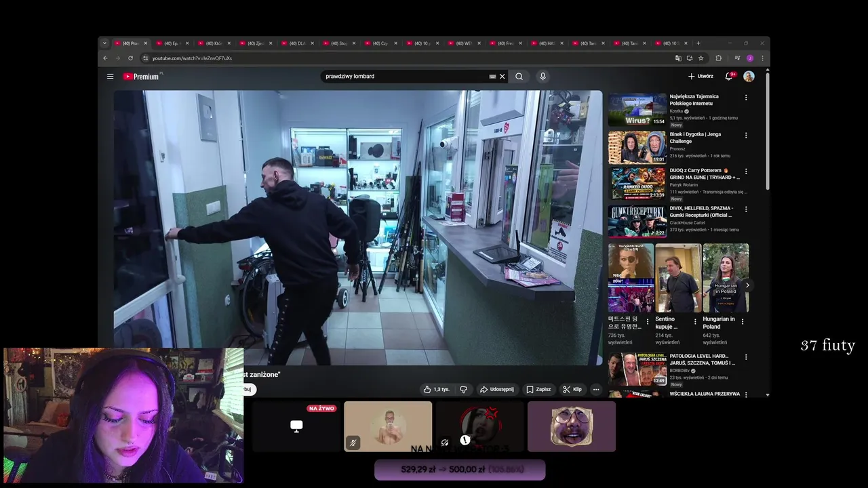The height and width of the screenshot is (488, 868).
Task: Click the Klip clip button
Action: [572, 390]
